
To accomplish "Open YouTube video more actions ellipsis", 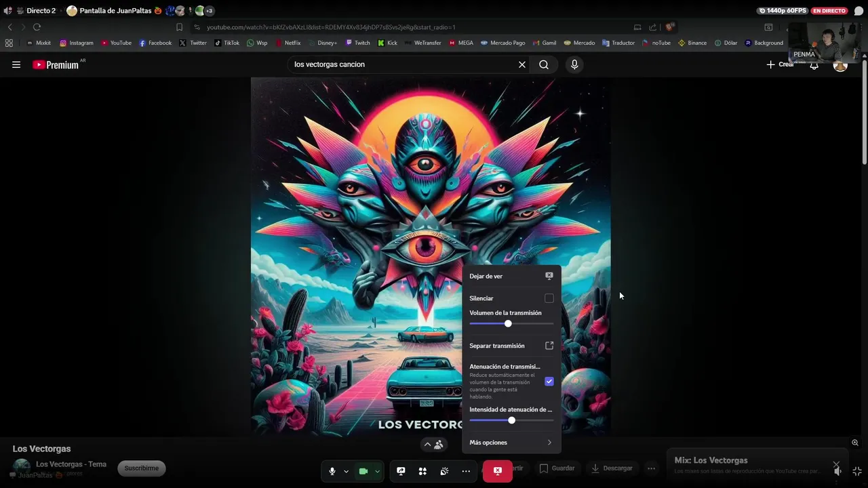I will pos(651,468).
